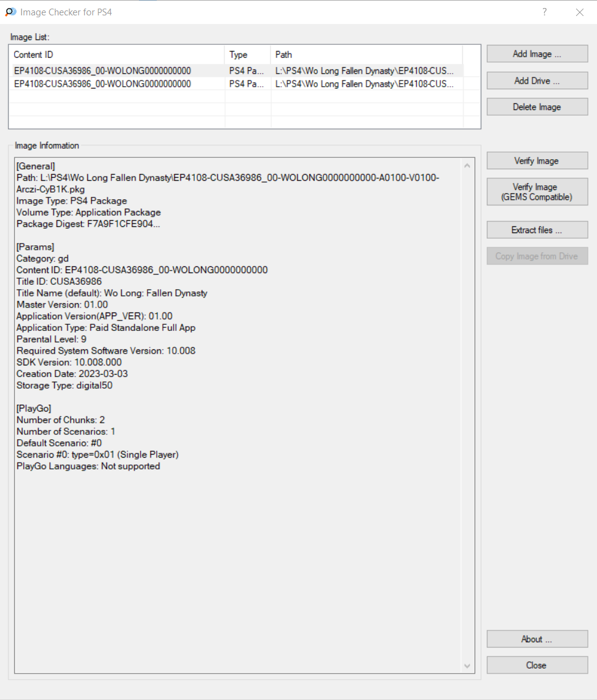Click the Category: gd line

click(x=42, y=258)
